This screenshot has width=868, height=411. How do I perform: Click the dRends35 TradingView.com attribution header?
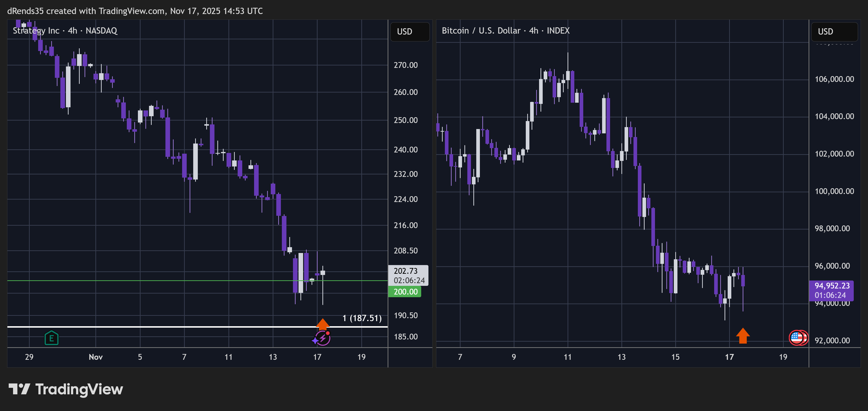(x=135, y=11)
